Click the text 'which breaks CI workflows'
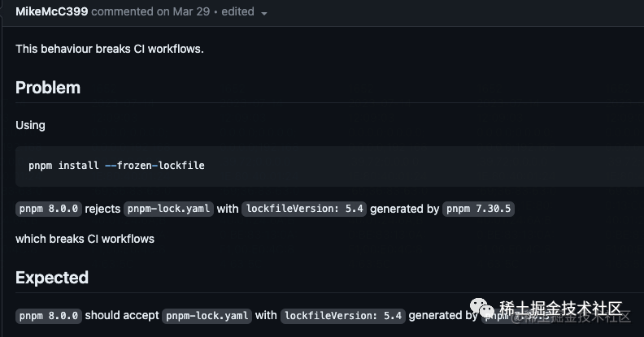Image resolution: width=644 pixels, height=337 pixels. (85, 239)
